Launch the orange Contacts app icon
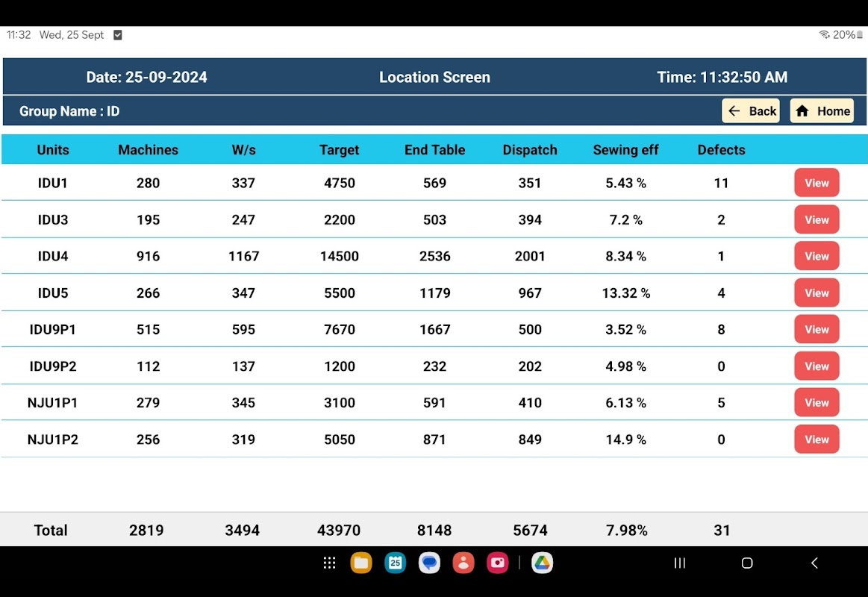868x597 pixels. click(x=463, y=563)
